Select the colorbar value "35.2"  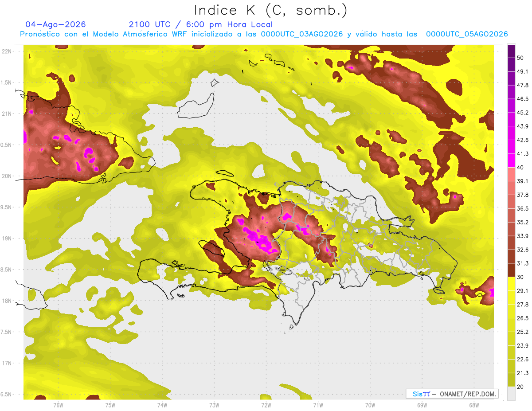click(x=522, y=222)
